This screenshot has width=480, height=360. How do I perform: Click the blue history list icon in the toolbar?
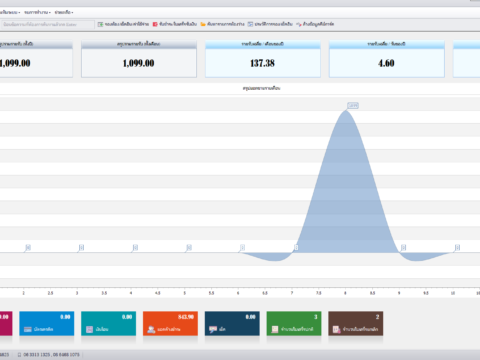tap(250, 24)
